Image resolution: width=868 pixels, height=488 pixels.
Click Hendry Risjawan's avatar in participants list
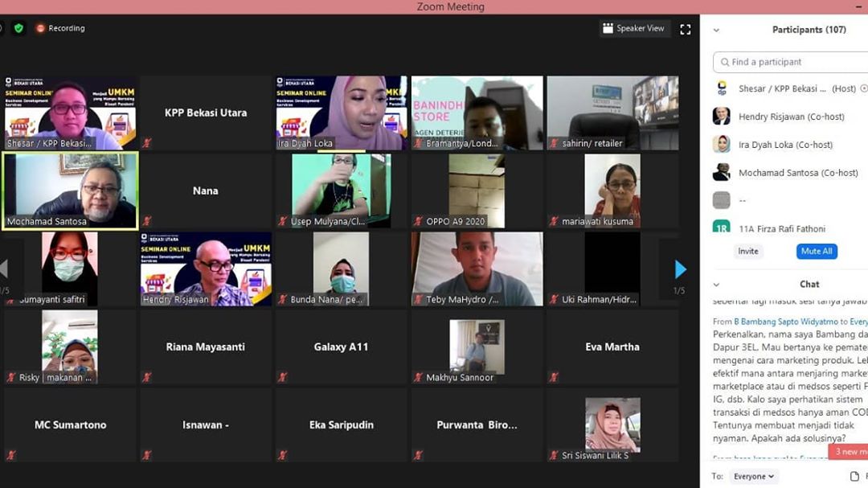point(722,117)
